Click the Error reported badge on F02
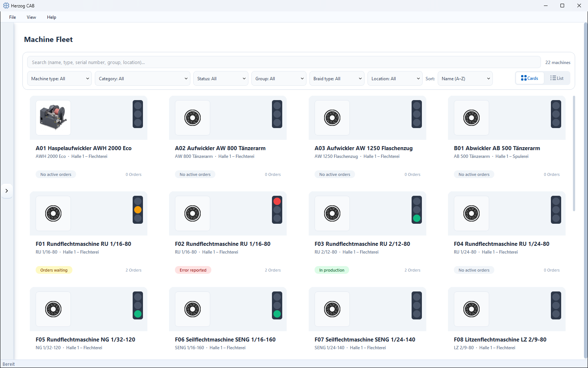The image size is (588, 368). (193, 270)
